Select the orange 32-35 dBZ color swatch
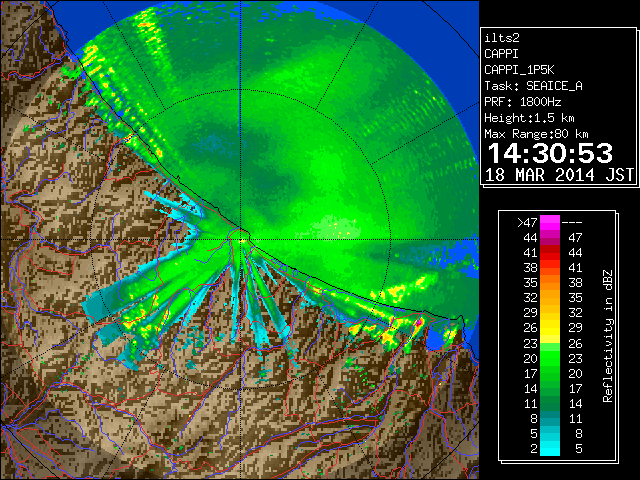Screen dimensions: 640x480 (x=550, y=298)
